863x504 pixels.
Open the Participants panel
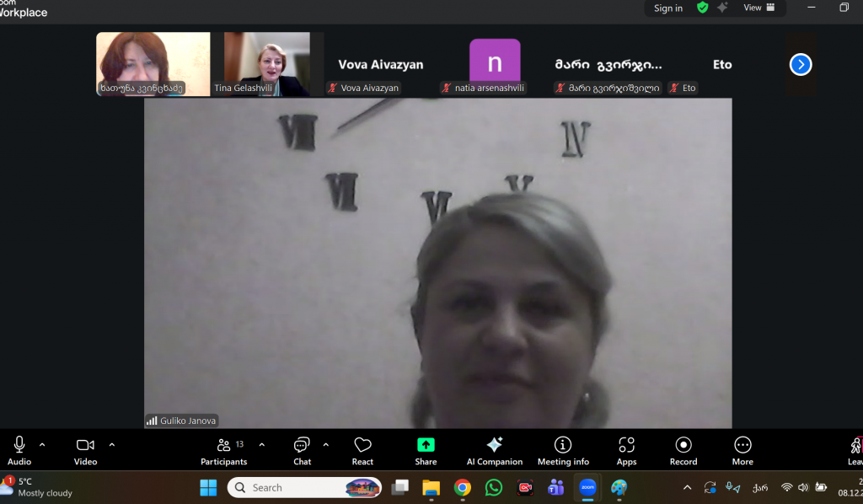pyautogui.click(x=224, y=450)
